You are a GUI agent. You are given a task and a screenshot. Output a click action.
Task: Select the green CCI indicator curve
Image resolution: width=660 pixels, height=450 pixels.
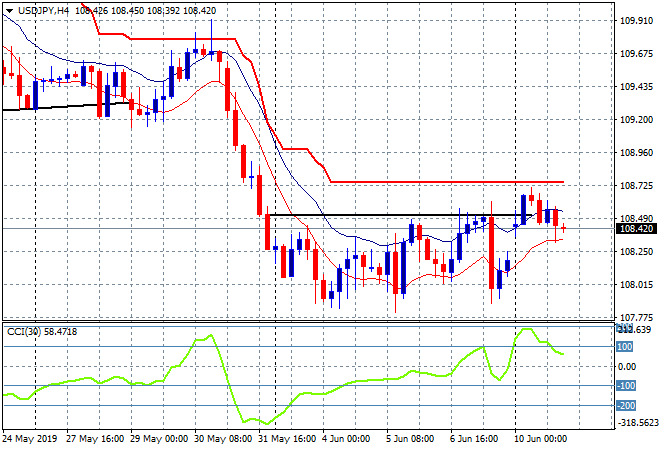(283, 376)
